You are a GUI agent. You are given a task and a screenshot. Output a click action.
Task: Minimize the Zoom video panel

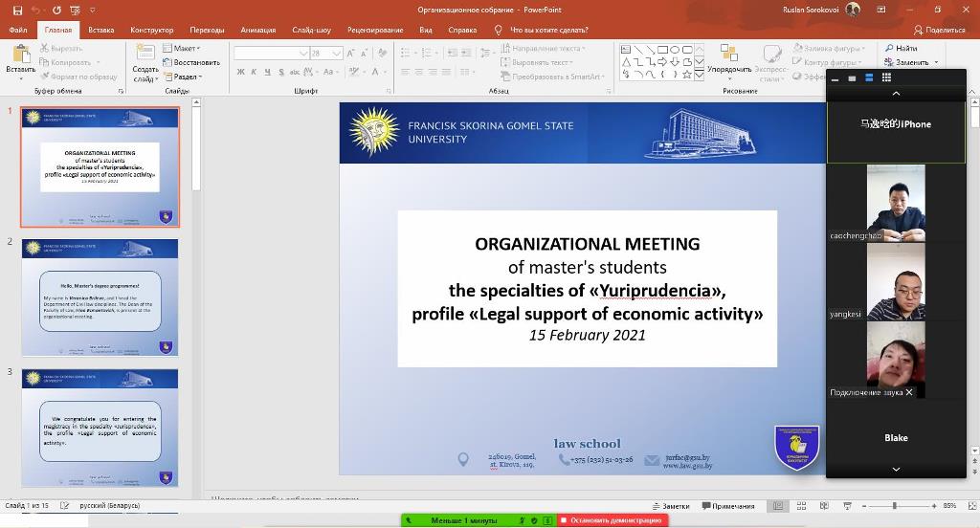[835, 78]
